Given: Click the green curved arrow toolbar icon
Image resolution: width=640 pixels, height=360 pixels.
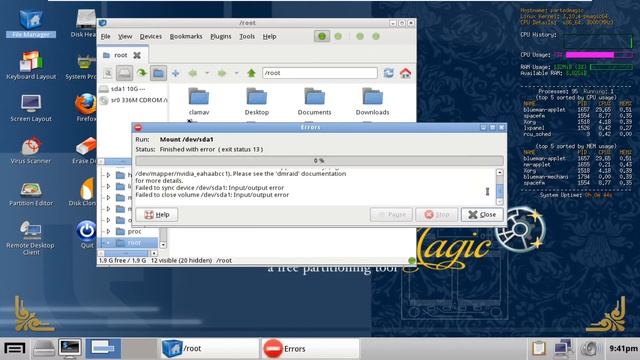Looking at the screenshot, I should click(x=142, y=73).
